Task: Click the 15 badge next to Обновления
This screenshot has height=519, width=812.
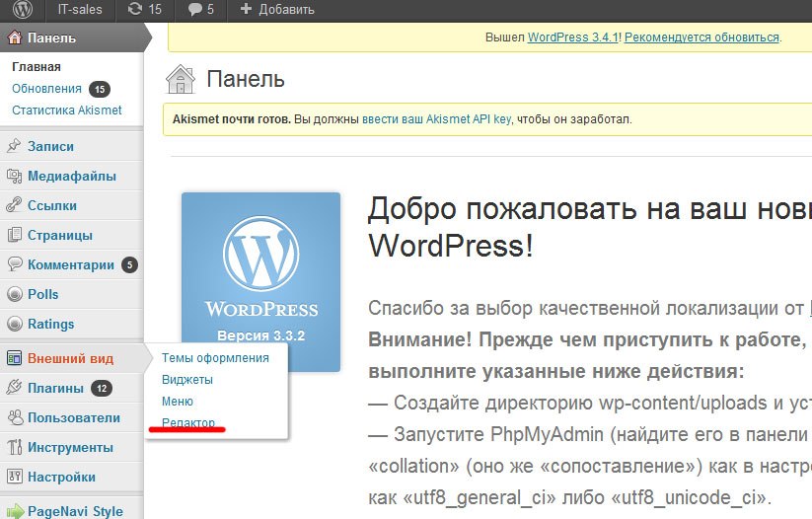Action: 100,89
